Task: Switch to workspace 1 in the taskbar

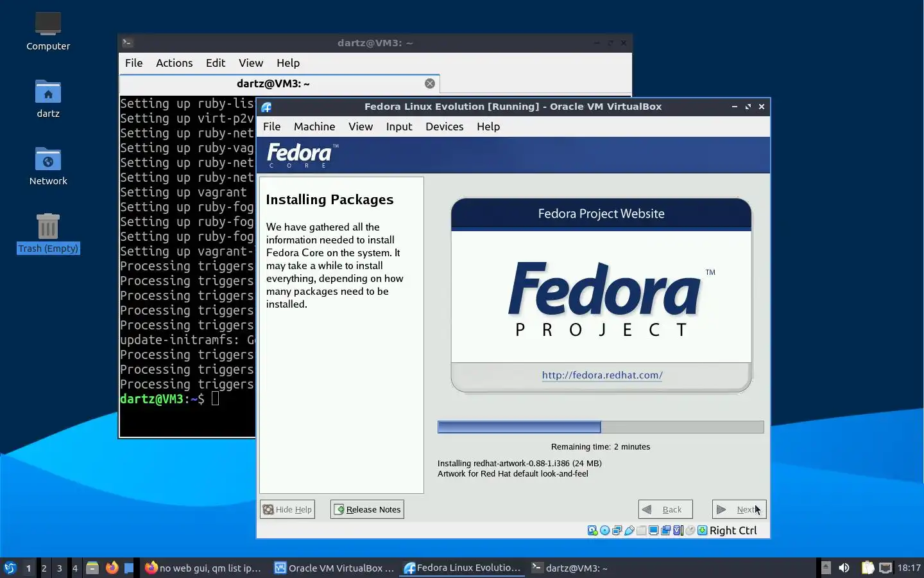Action: 28,568
